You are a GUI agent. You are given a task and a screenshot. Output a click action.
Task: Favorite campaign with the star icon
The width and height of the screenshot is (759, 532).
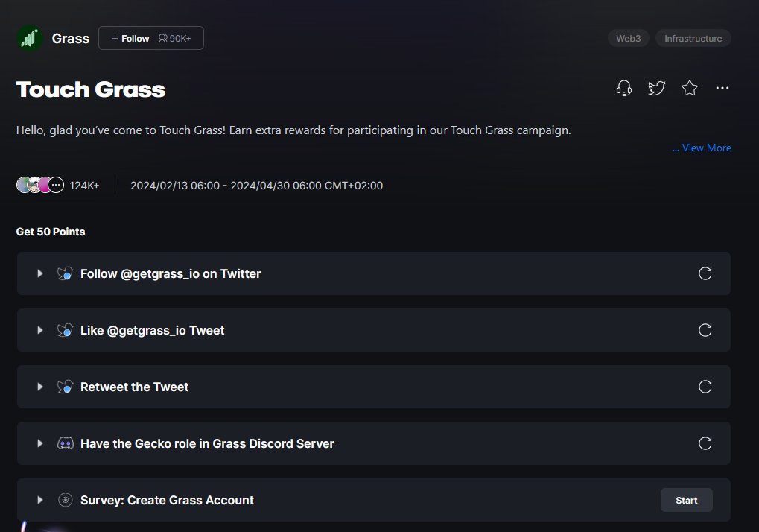coord(690,88)
